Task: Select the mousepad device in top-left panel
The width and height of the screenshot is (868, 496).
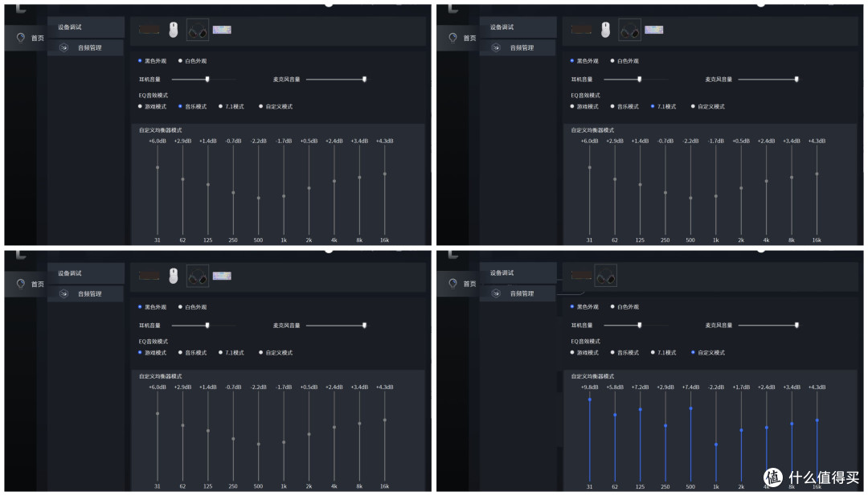Action: 149,29
